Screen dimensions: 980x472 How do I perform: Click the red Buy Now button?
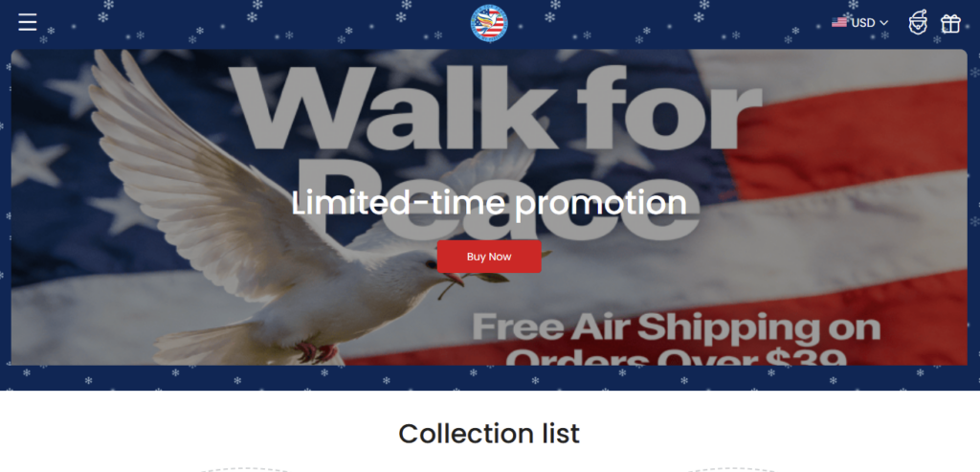[489, 257]
